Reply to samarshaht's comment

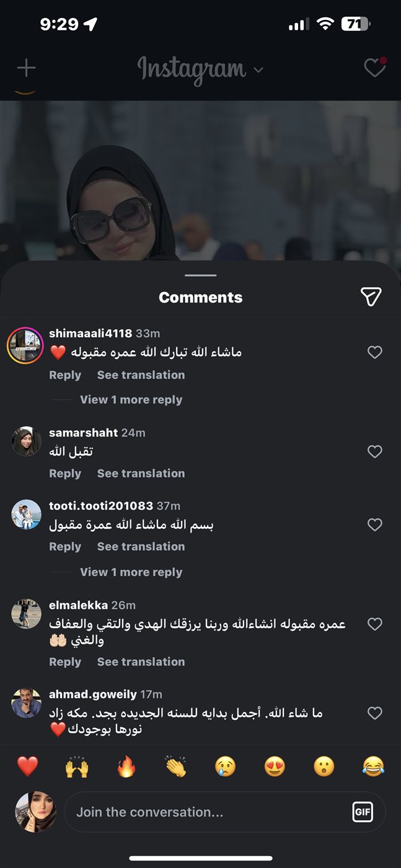click(x=65, y=473)
